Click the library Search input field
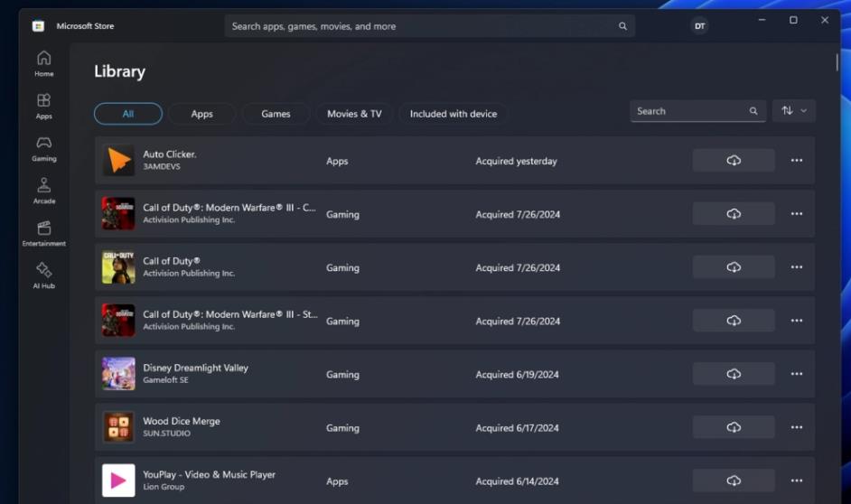851x504 pixels. (698, 111)
